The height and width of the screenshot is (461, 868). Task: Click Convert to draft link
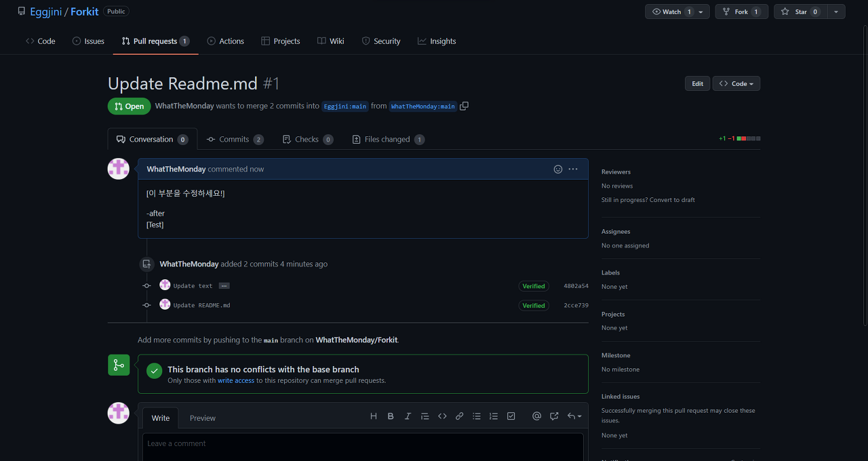coord(672,200)
